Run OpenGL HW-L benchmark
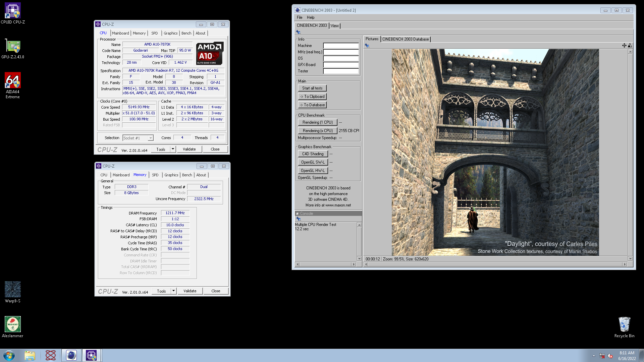This screenshot has height=362, width=644. [313, 171]
